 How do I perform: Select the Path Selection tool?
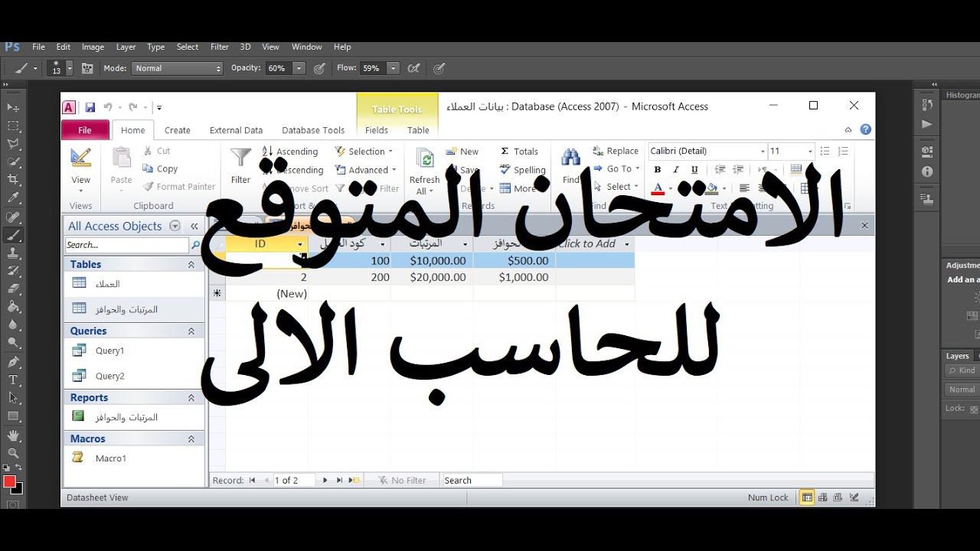click(13, 398)
